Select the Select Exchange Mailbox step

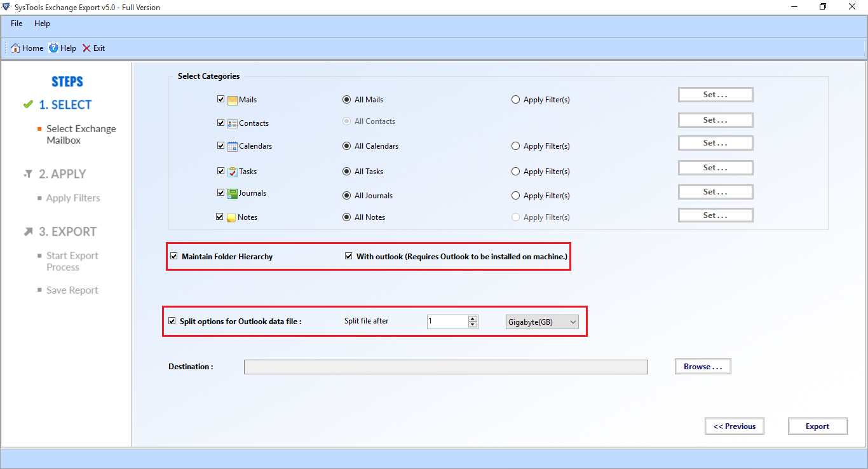click(x=81, y=134)
